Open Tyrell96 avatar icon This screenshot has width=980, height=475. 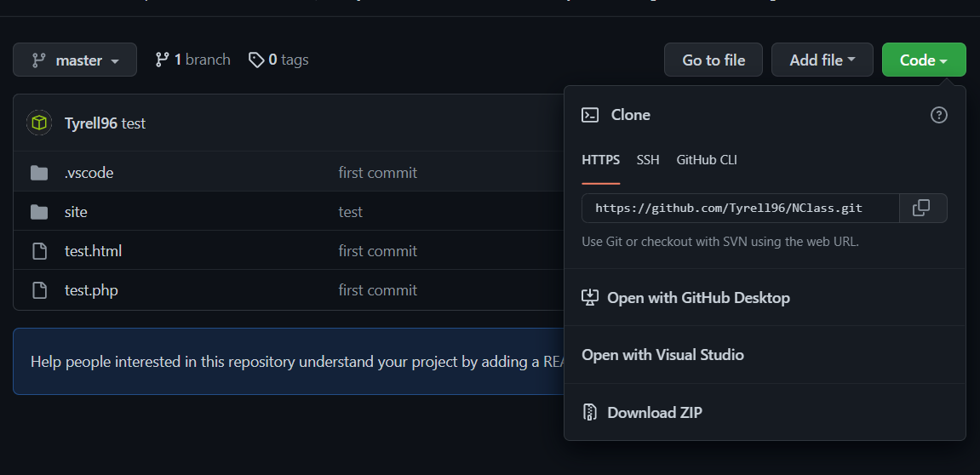point(39,123)
